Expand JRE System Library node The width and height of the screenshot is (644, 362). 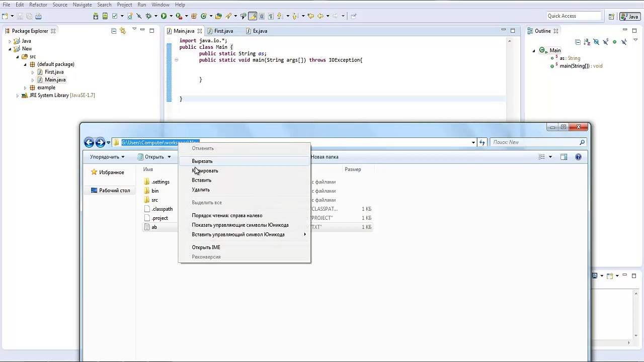[x=18, y=96]
